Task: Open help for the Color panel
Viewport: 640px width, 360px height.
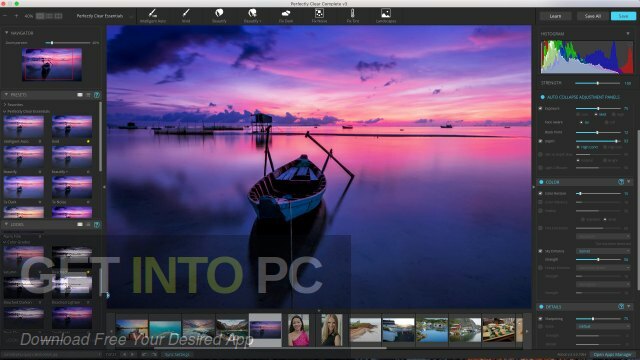Action: [x=621, y=182]
